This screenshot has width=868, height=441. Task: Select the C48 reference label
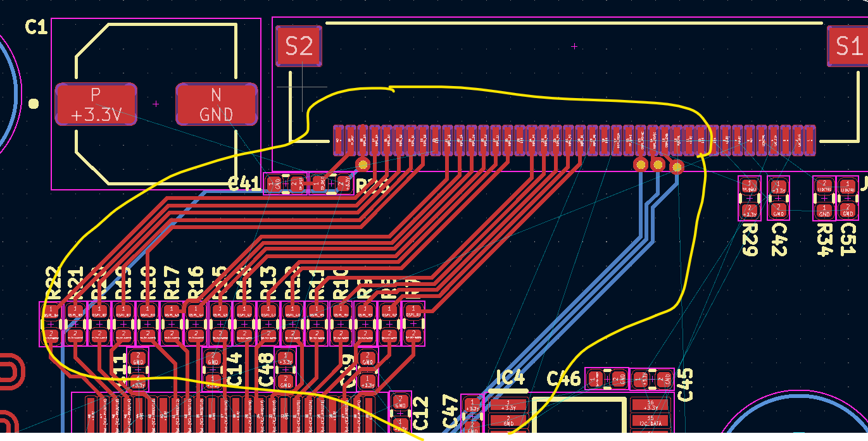266,370
